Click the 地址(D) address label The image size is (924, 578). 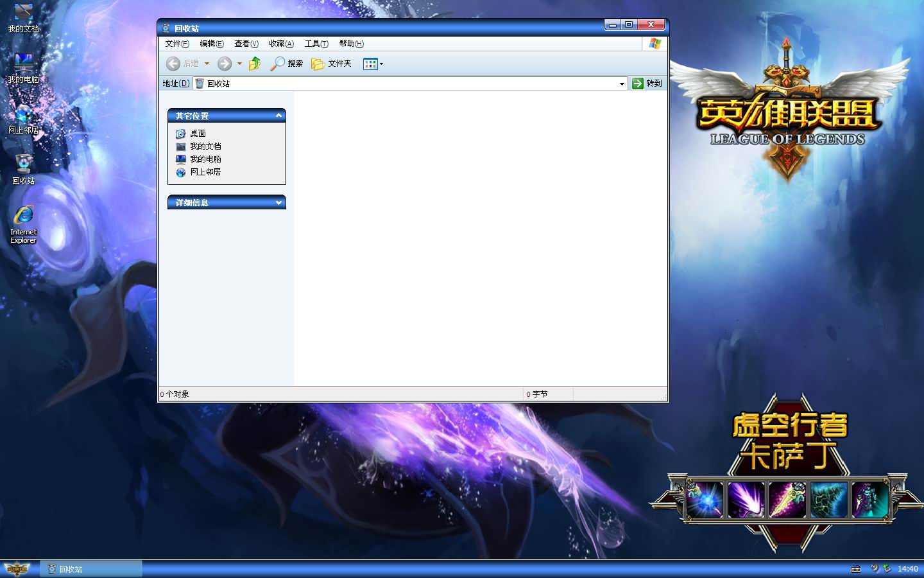click(x=176, y=83)
